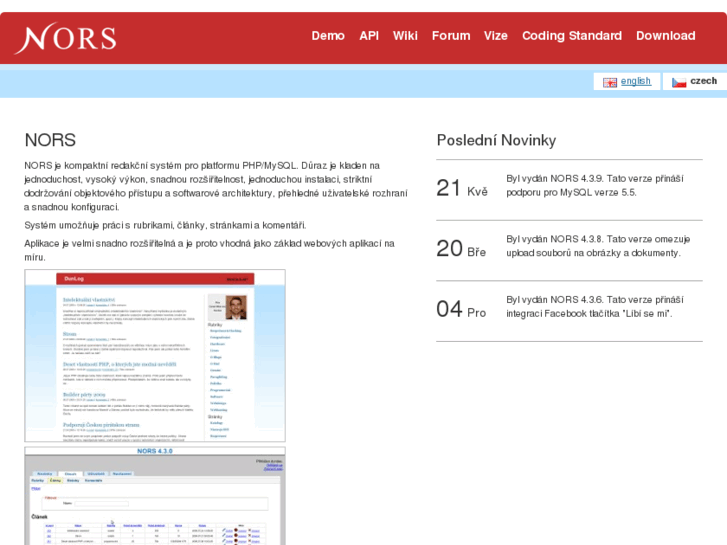
Task: Open the DunLog blog screenshot thumbnail
Action: pos(155,355)
